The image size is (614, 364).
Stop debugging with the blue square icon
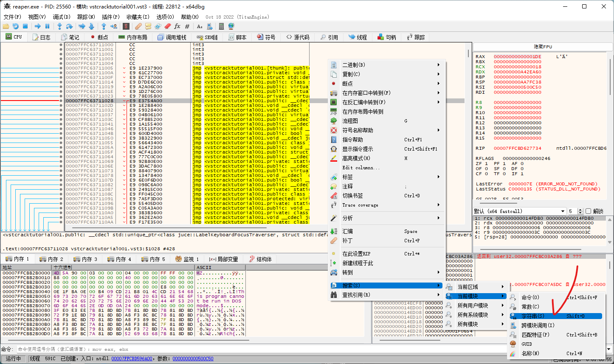[x=25, y=26]
